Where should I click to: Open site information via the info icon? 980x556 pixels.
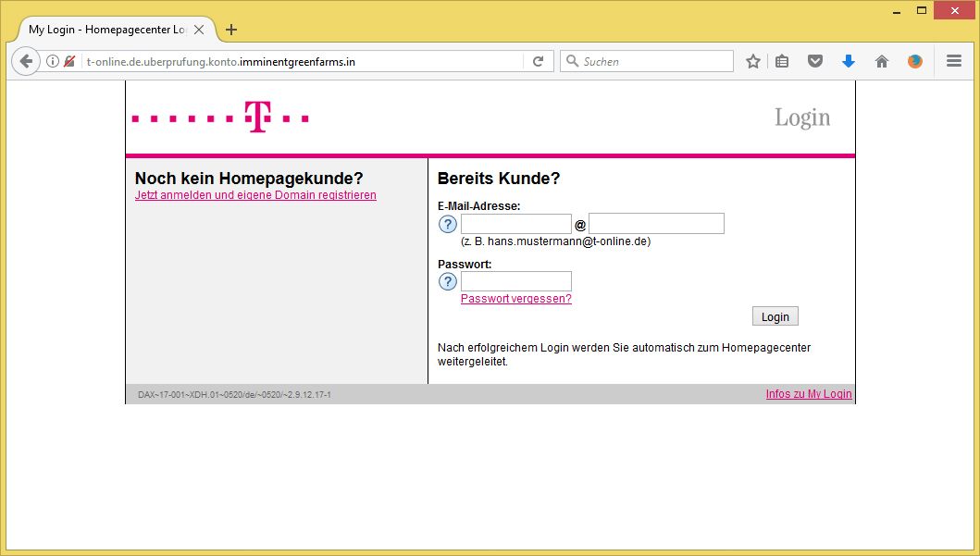(x=53, y=61)
